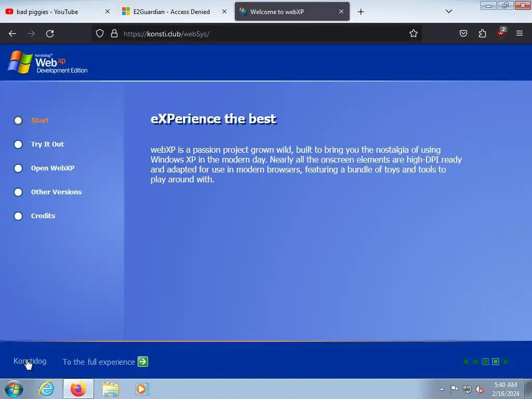Expand the list all tabs chevron

click(x=448, y=11)
